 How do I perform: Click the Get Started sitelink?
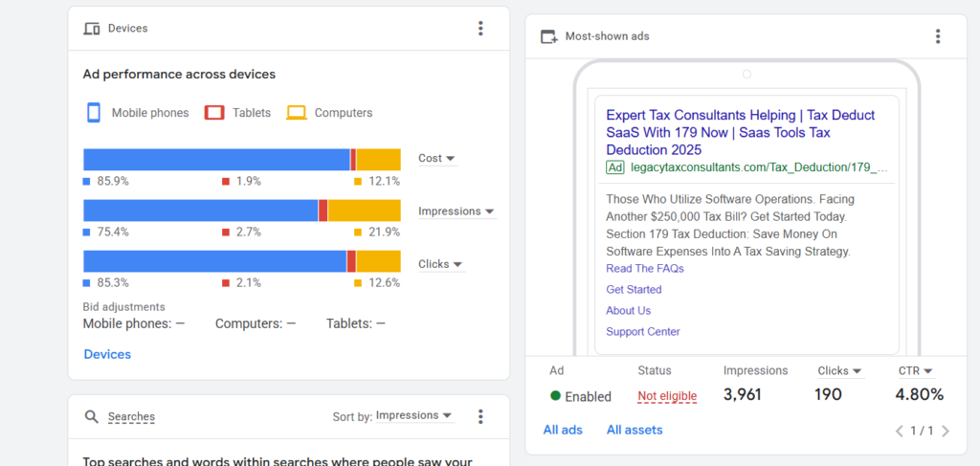(x=634, y=290)
